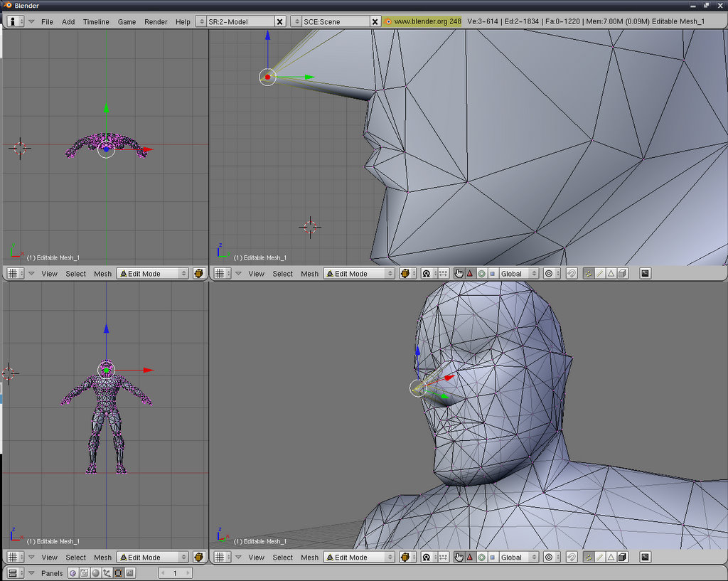Viewport: 728px width, 581px height.
Task: Toggle occlude background geometry in top-right viewport header
Action: point(623,273)
